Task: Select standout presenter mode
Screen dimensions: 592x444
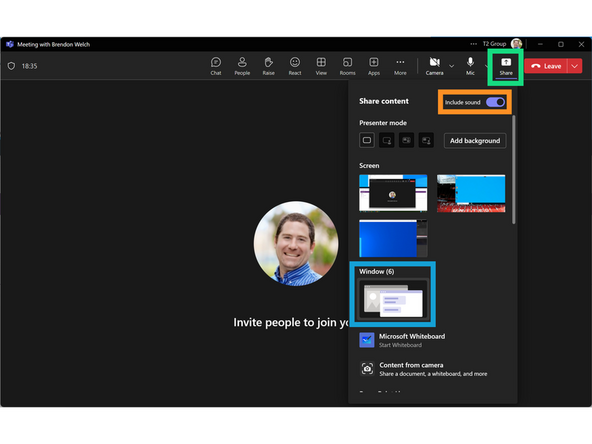Action: [387, 140]
